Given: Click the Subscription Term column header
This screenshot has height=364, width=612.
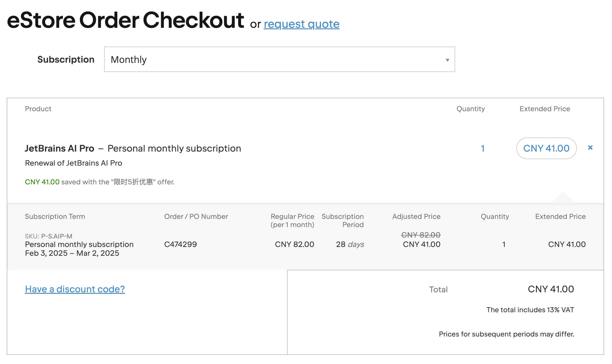Looking at the screenshot, I should point(55,217).
